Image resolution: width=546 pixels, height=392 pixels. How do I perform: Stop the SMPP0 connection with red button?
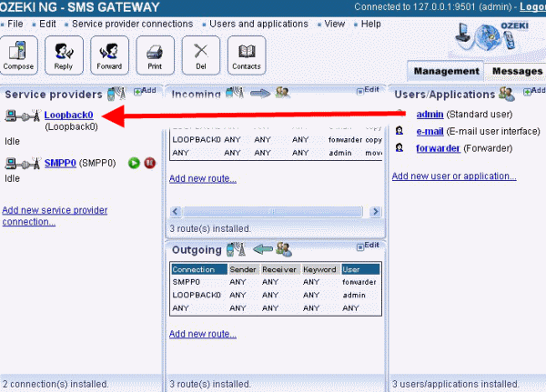[149, 163]
